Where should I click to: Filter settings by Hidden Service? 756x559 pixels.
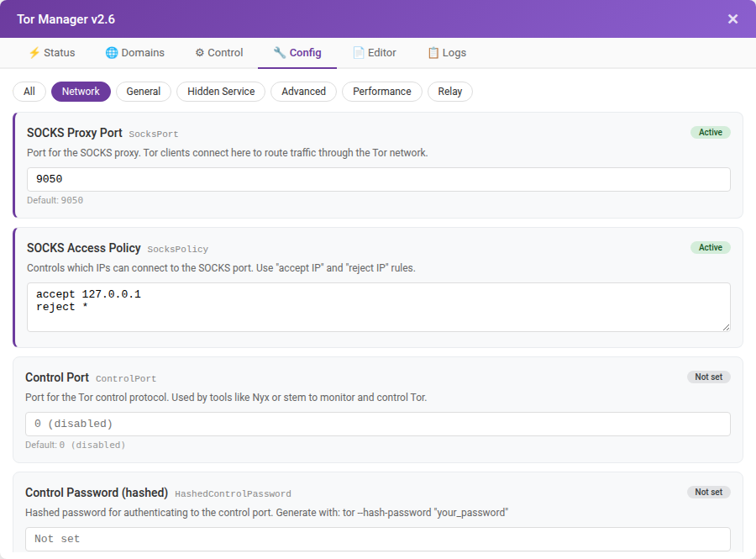tap(221, 92)
